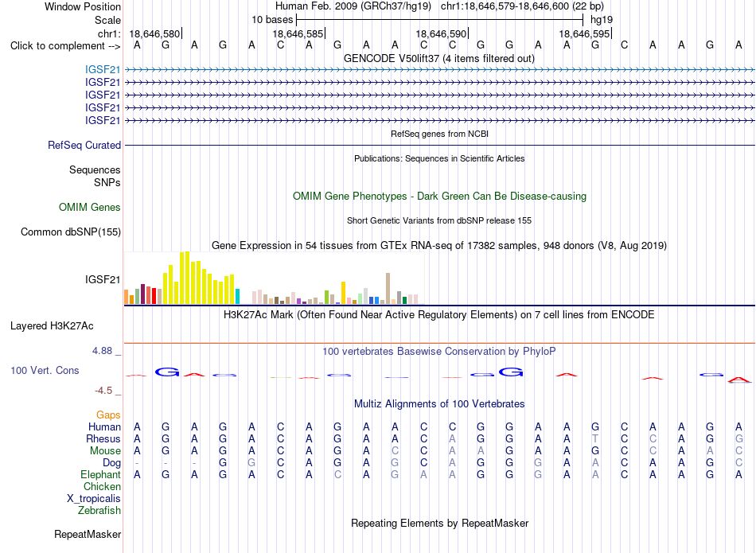Click the 18,646,590 ruler position
Viewport: 756px width, 553px height.
tap(441, 33)
